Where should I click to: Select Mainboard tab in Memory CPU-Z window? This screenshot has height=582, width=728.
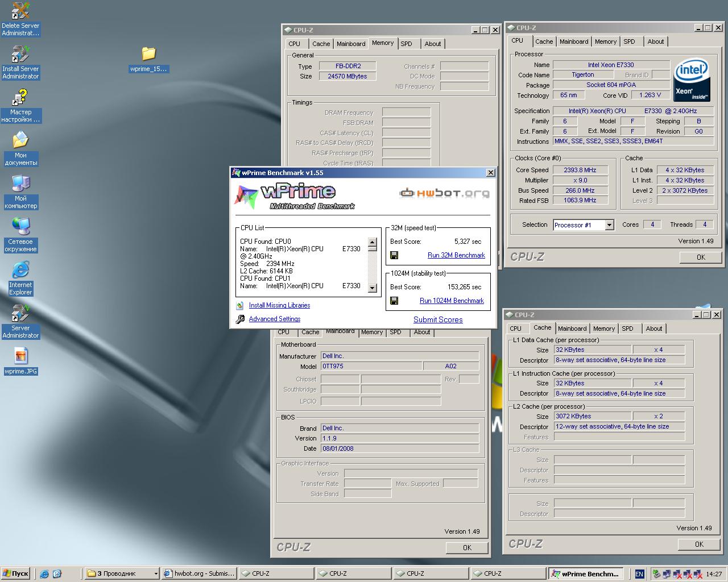pos(351,44)
